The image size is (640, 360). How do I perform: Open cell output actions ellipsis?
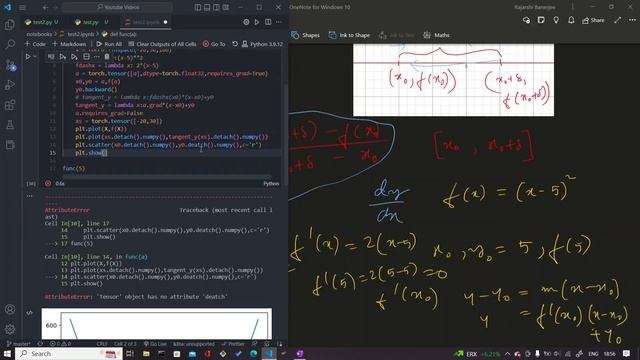tap(29, 196)
